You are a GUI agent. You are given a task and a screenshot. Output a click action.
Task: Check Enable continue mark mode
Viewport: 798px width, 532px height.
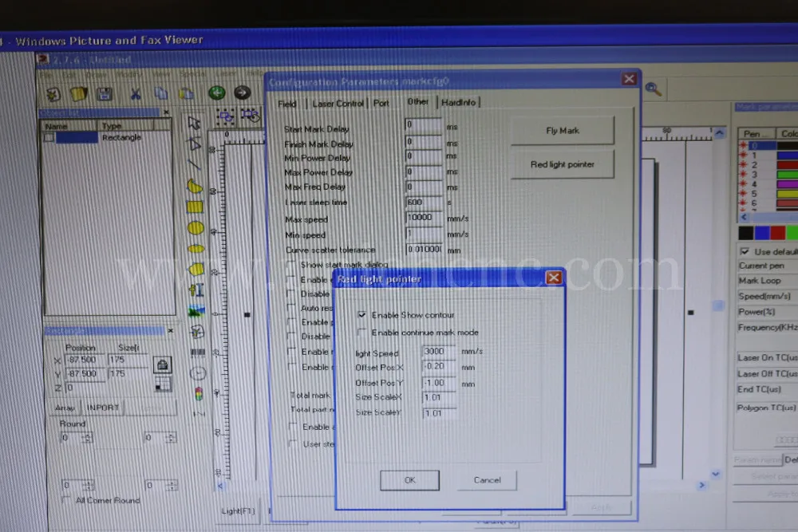361,332
